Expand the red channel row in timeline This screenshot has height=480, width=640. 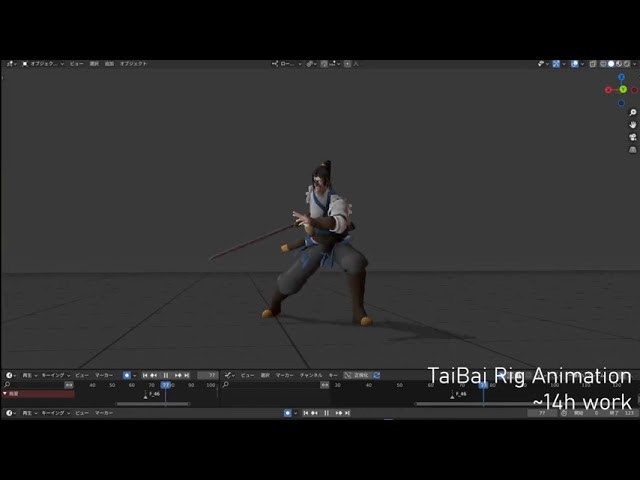5,394
